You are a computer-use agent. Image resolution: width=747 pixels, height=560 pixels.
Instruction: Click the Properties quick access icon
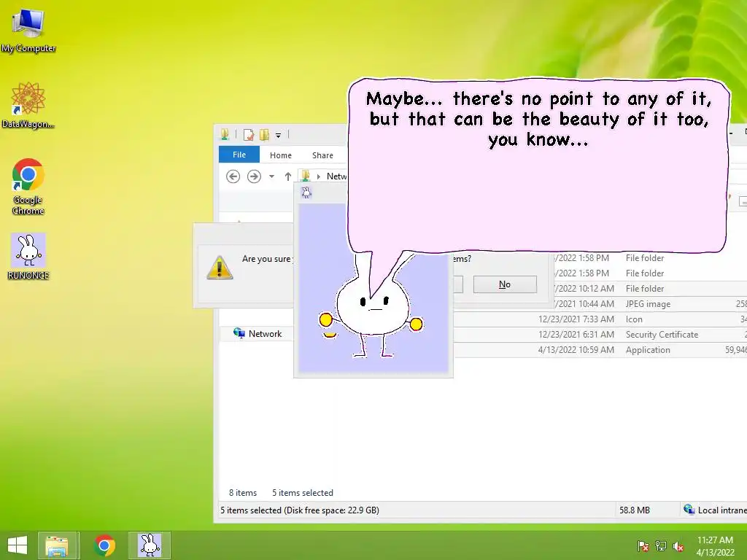(249, 135)
